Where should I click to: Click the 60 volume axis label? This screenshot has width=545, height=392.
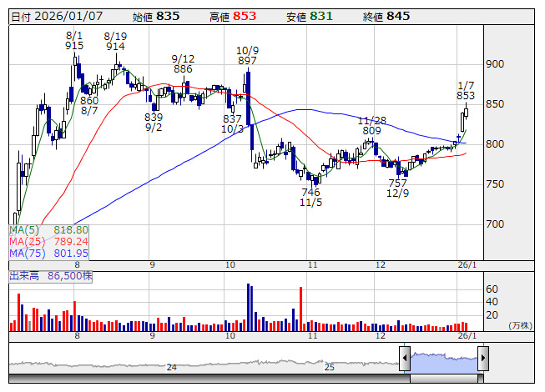492,289
